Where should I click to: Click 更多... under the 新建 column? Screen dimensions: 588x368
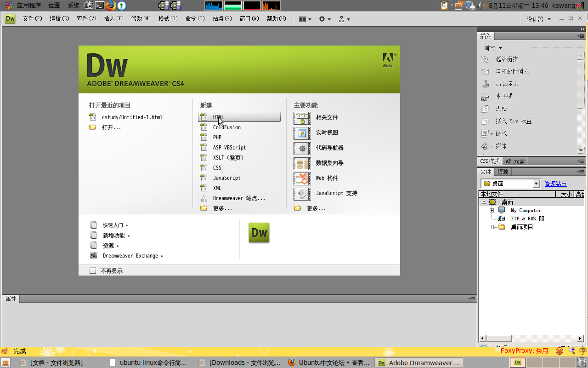[222, 208]
